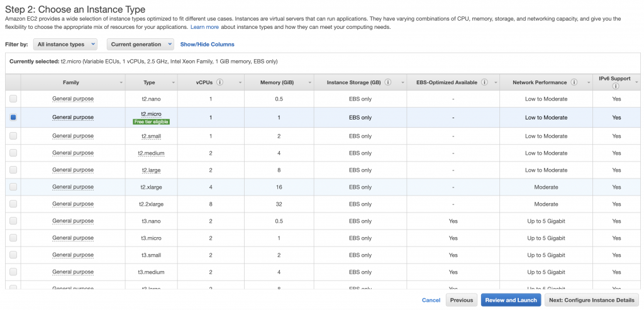Open the Learn more link
The height and width of the screenshot is (310, 644).
[204, 27]
